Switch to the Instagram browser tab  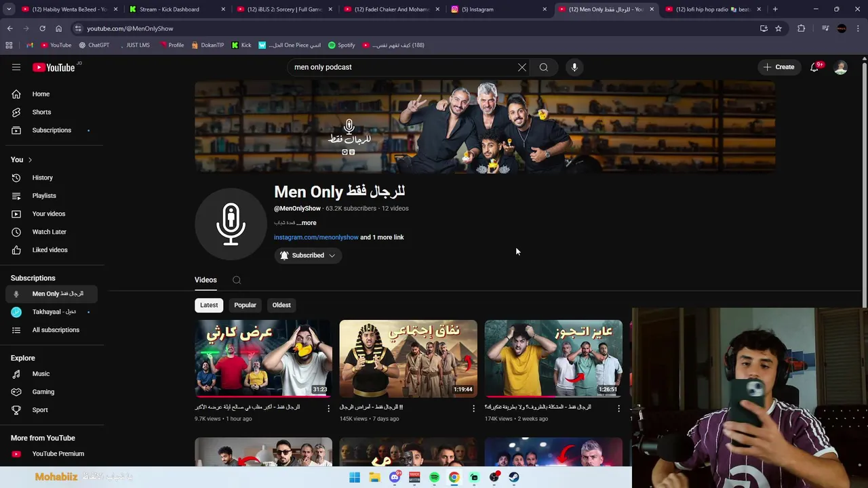tap(497, 9)
